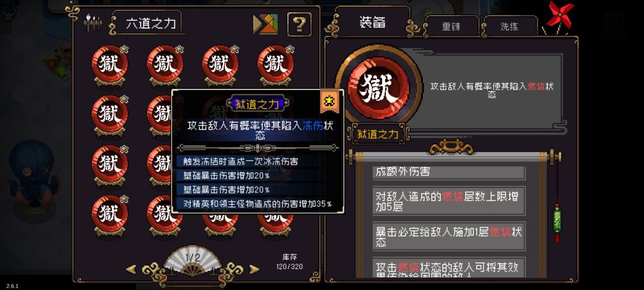Click the 1/2 page fan indicator
644x290 pixels.
point(193,260)
